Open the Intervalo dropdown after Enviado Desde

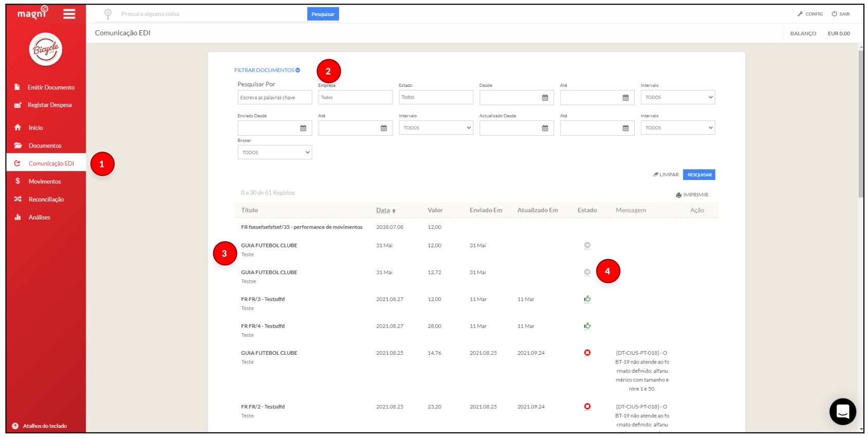(436, 127)
